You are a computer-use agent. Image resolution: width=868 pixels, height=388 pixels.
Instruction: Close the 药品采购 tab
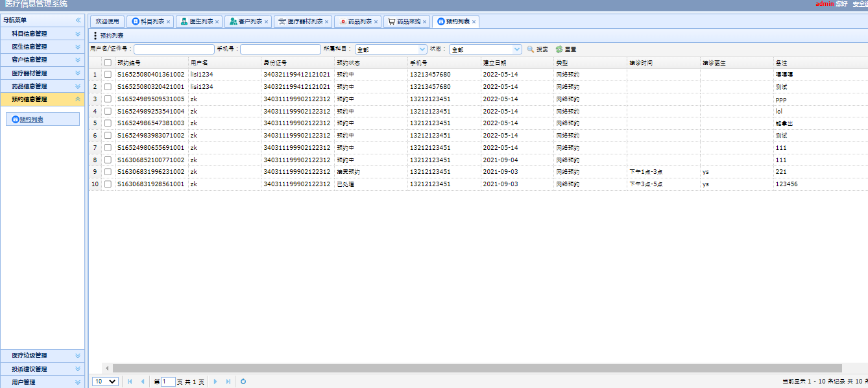pyautogui.click(x=425, y=21)
